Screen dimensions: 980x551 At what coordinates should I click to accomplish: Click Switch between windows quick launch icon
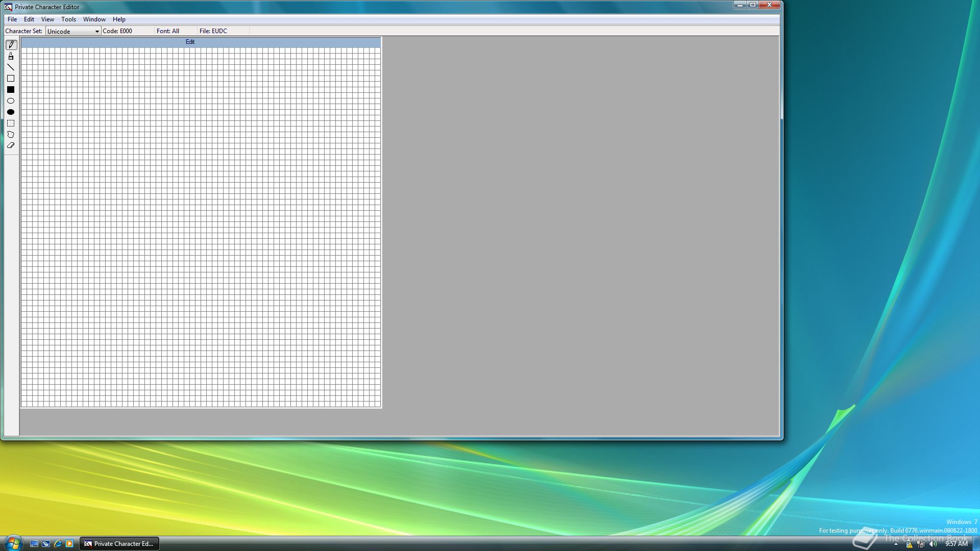point(46,544)
